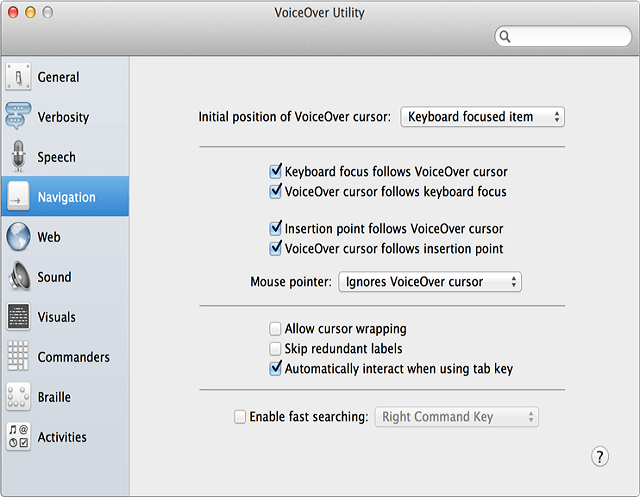Open the Right Command Key dropdown
640x497 pixels.
tap(456, 417)
